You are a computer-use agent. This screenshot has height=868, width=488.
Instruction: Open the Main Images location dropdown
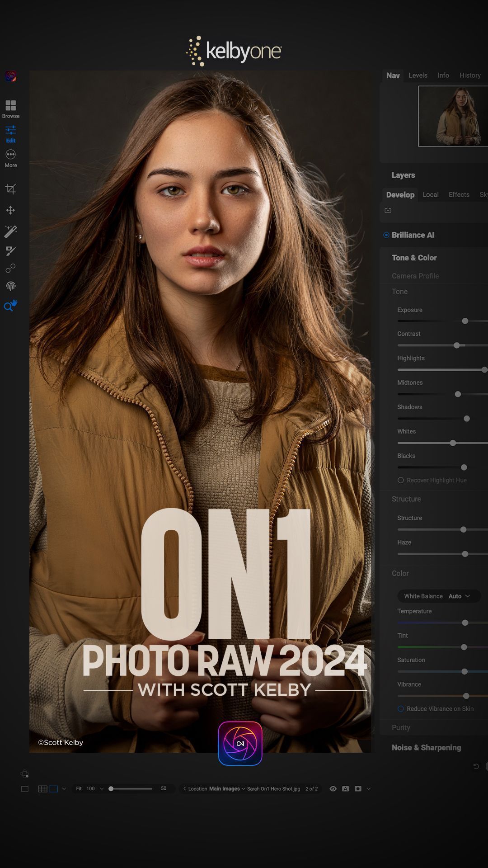click(227, 789)
